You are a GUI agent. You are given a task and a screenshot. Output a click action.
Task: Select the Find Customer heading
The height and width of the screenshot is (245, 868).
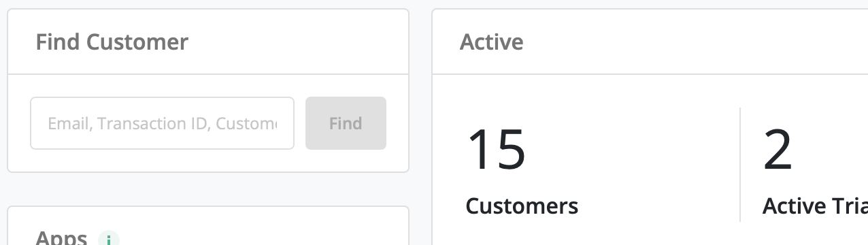(x=112, y=42)
